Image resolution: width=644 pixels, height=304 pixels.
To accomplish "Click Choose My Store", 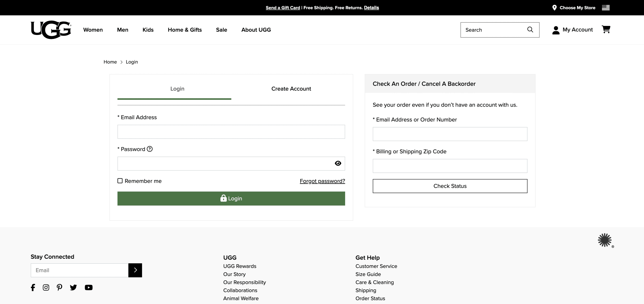I will click(577, 8).
